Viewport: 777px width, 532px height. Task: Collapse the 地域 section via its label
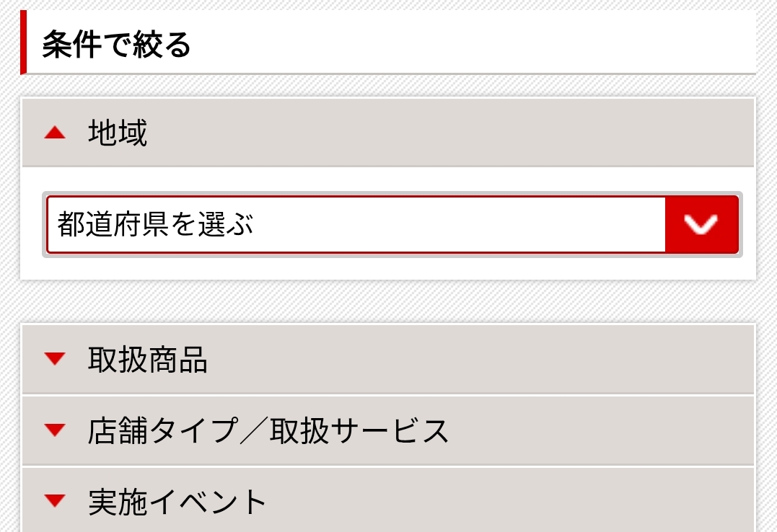(x=118, y=133)
